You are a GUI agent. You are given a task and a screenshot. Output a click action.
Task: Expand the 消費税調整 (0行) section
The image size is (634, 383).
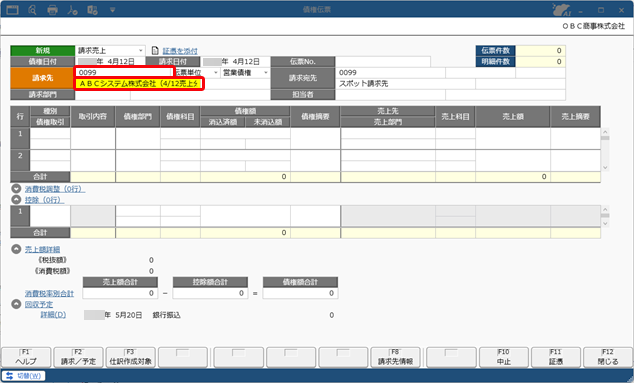click(16, 188)
